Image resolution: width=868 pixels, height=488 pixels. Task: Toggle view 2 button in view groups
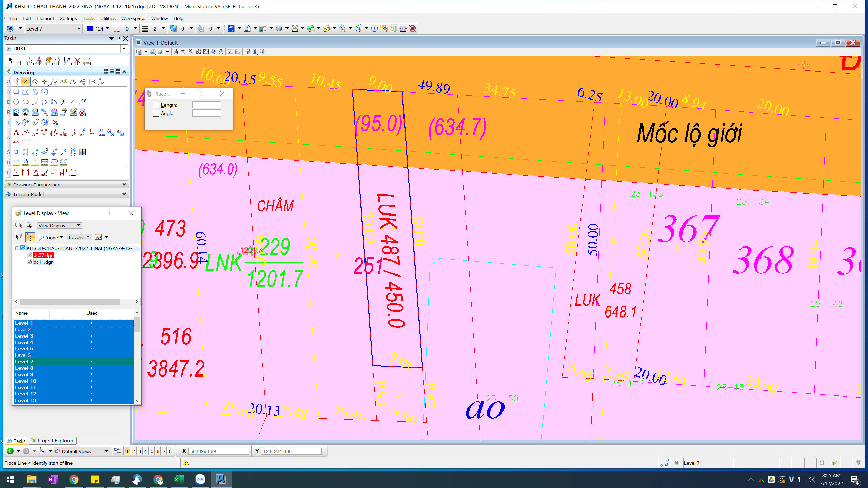click(133, 451)
